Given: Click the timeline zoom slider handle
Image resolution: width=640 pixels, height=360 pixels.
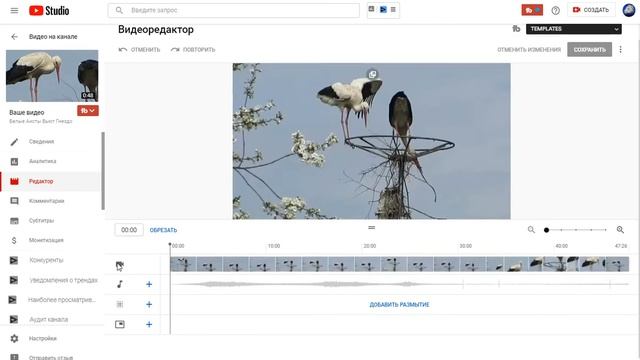Looking at the screenshot, I should coord(546,230).
